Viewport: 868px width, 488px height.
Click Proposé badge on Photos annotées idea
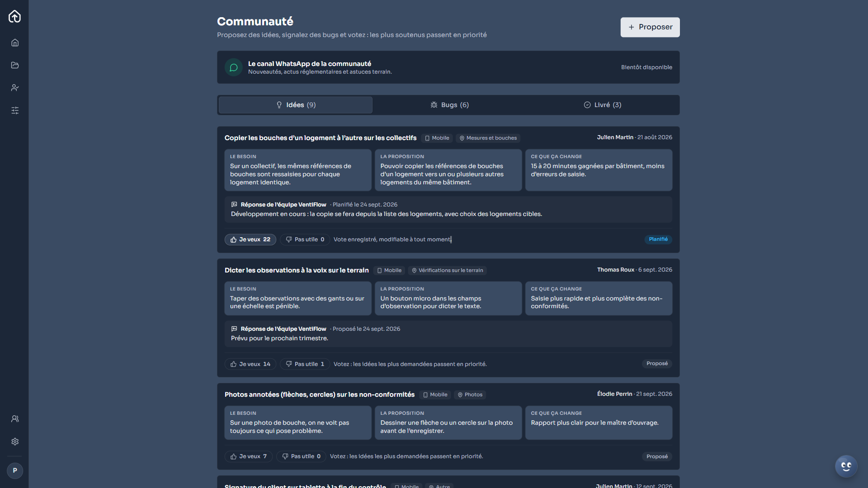(x=657, y=456)
